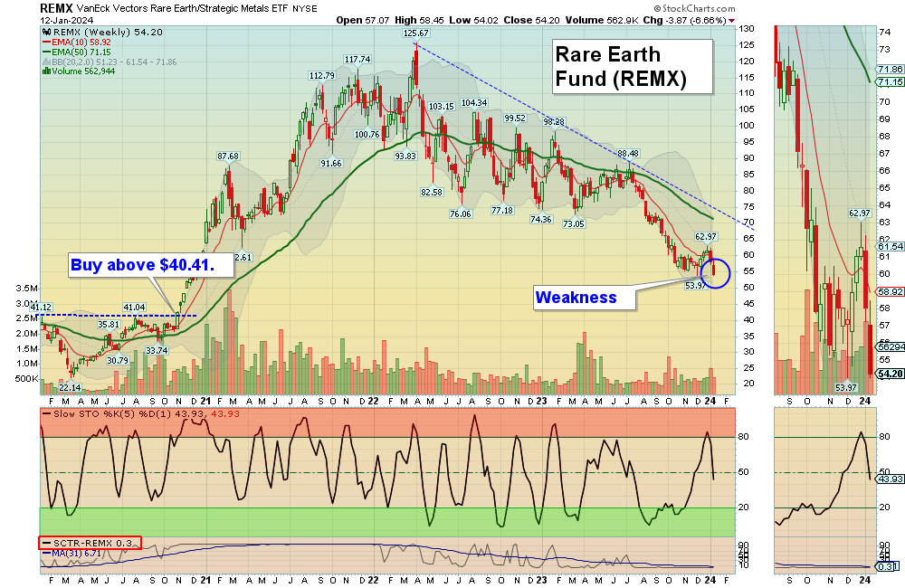The width and height of the screenshot is (905, 588).
Task: Click the 125.67 peak price label
Action: tap(415, 33)
